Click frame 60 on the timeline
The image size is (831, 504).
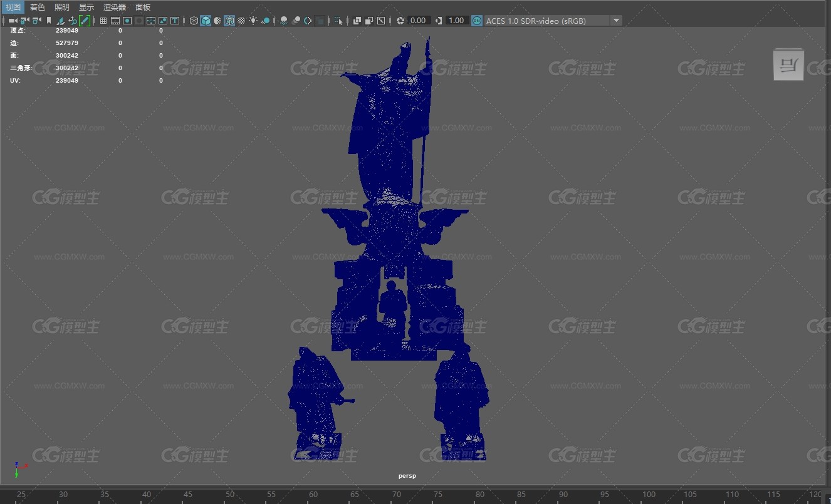[313, 495]
